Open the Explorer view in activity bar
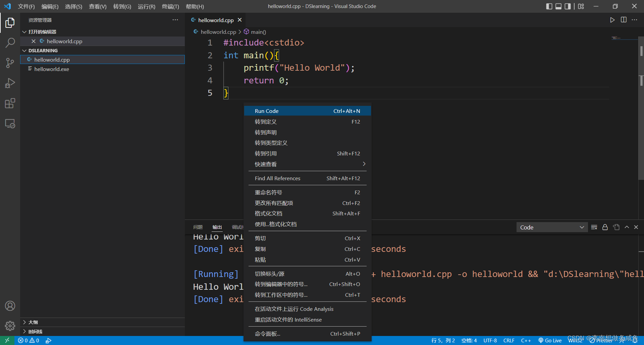 point(10,23)
